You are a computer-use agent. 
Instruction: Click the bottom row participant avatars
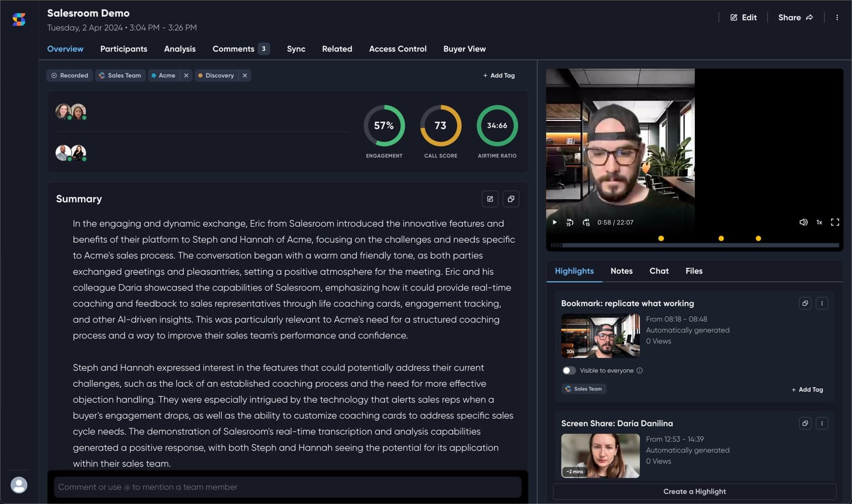click(71, 153)
